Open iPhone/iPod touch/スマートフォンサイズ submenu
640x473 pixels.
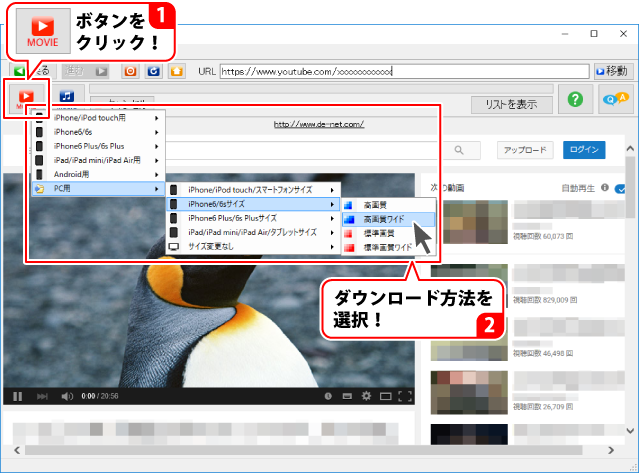point(253,190)
